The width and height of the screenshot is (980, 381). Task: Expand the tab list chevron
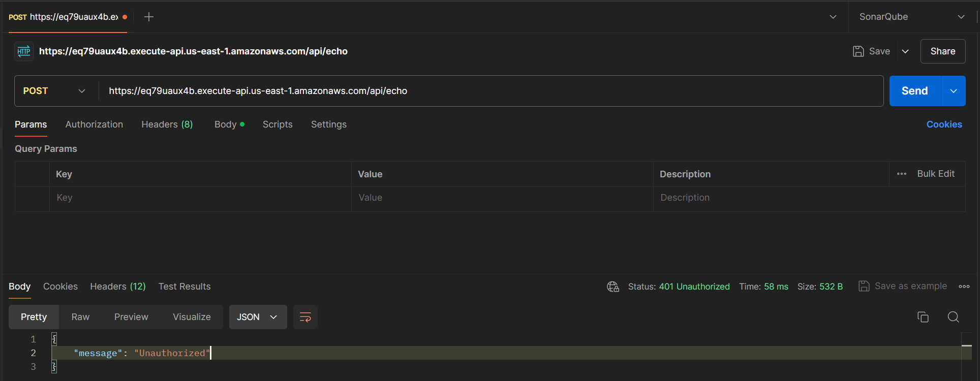point(833,17)
